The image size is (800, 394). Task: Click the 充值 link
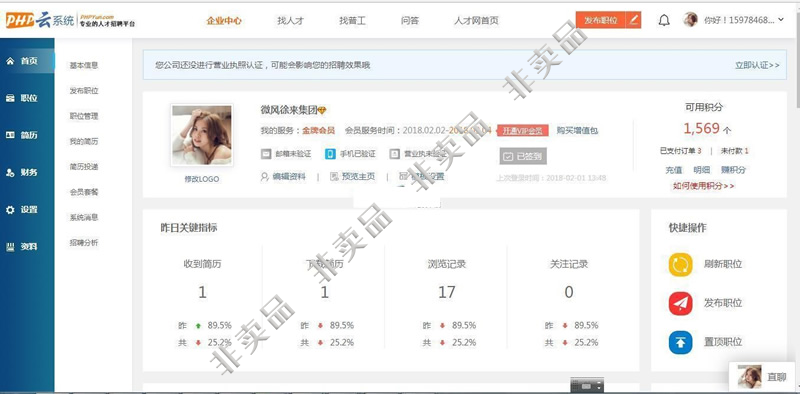pyautogui.click(x=674, y=170)
